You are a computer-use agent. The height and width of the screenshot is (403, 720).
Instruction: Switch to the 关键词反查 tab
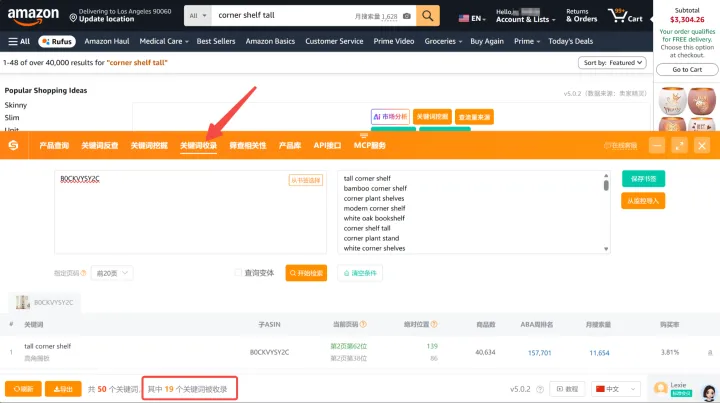tap(100, 146)
